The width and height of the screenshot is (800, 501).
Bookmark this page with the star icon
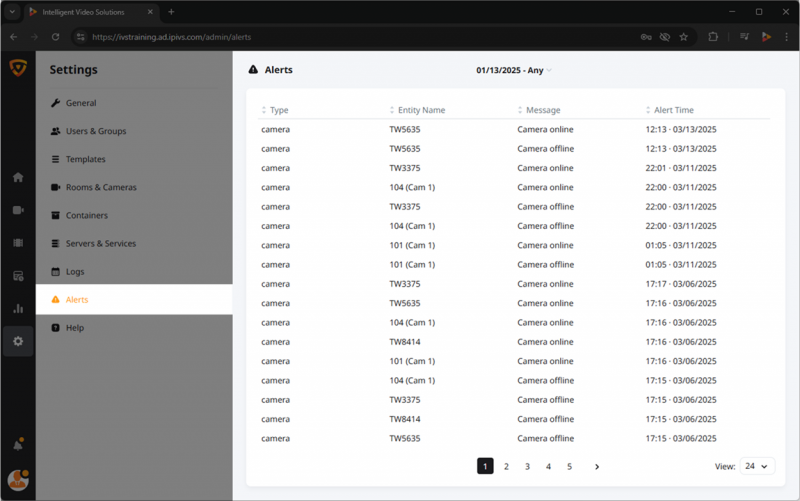click(x=684, y=37)
